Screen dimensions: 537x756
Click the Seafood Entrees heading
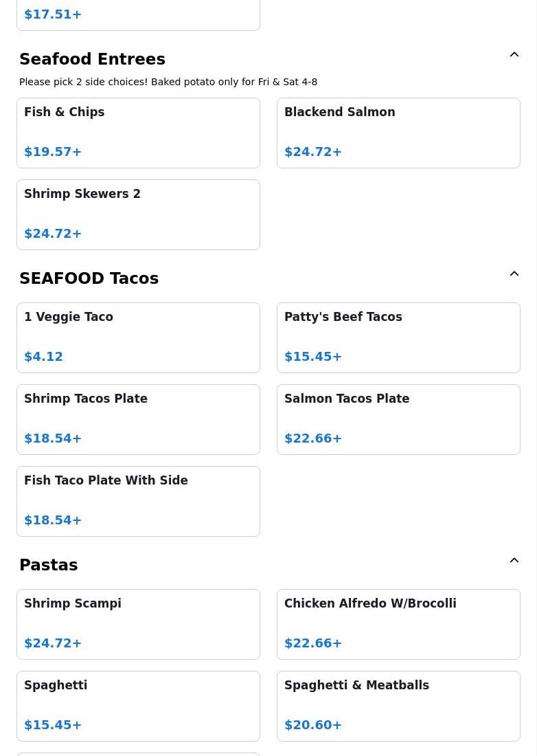pyautogui.click(x=92, y=59)
